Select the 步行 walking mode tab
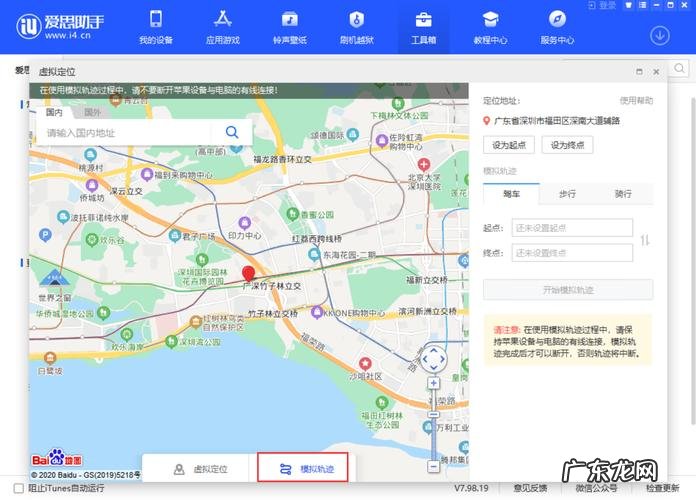696x500 pixels. 567,194
